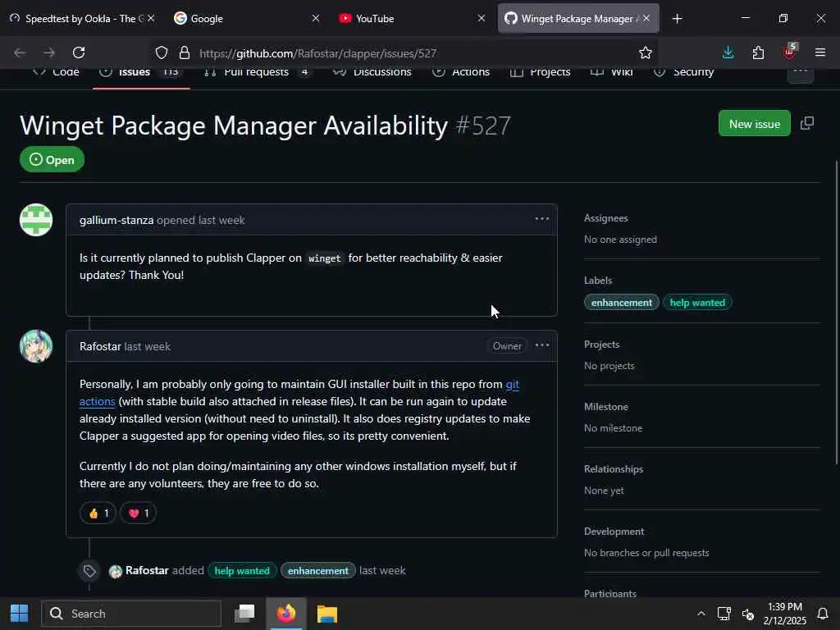Open the uBlock Origin extension icon
This screenshot has height=630, width=840.
(789, 52)
